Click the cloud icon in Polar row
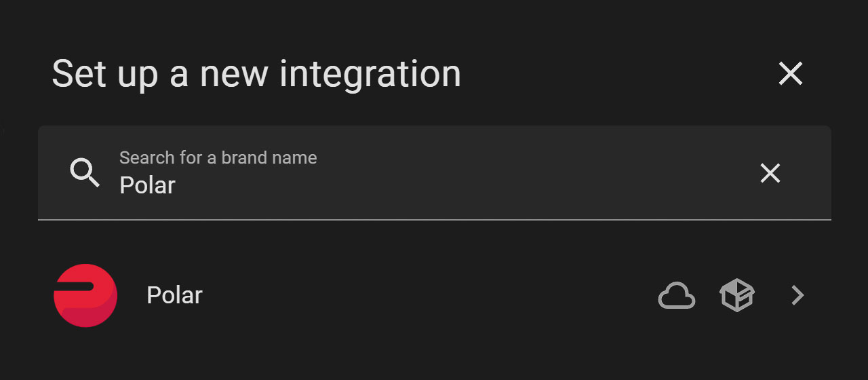 click(x=677, y=296)
